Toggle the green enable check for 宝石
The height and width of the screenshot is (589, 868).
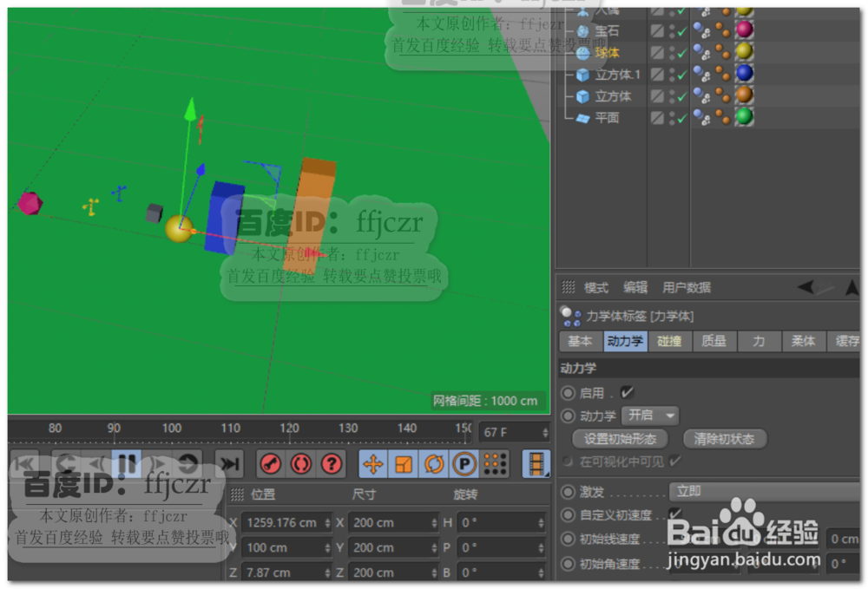[x=682, y=31]
